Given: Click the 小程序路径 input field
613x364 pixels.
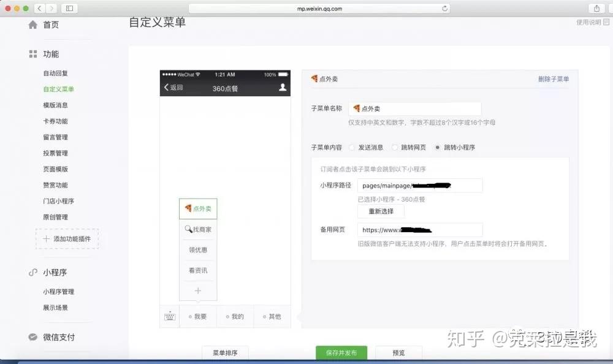Looking at the screenshot, I should (420, 185).
